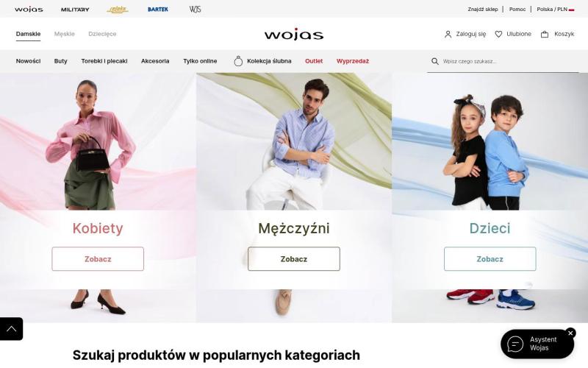Open the Polska / PLN country selector

pyautogui.click(x=556, y=9)
